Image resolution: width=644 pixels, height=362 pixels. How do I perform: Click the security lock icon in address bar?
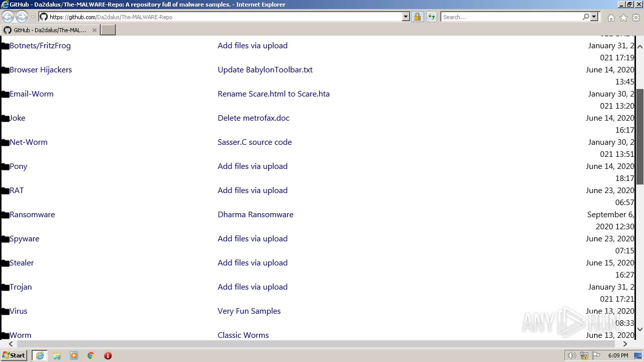(x=417, y=17)
